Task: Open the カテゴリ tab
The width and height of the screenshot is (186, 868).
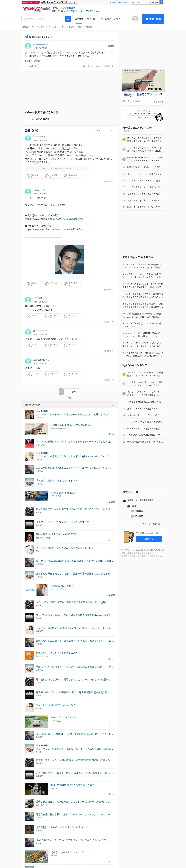Action: tap(79, 19)
